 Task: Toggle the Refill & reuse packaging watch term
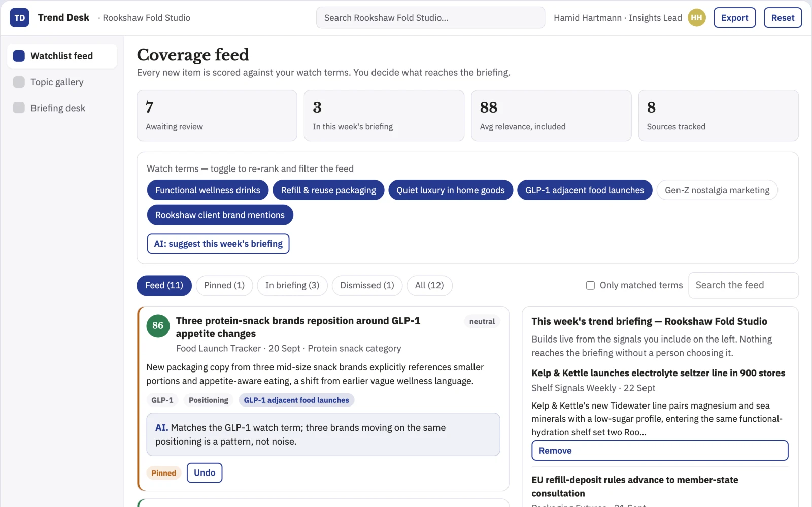tap(328, 190)
